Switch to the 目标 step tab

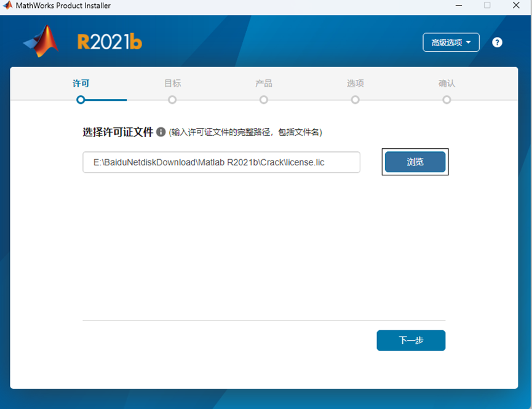(x=172, y=83)
